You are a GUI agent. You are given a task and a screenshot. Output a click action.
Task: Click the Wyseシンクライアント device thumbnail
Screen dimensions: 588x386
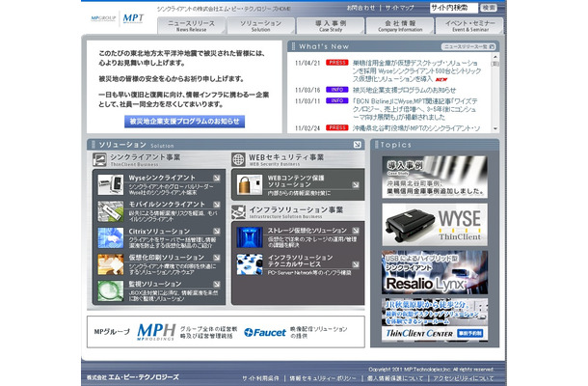click(x=111, y=184)
